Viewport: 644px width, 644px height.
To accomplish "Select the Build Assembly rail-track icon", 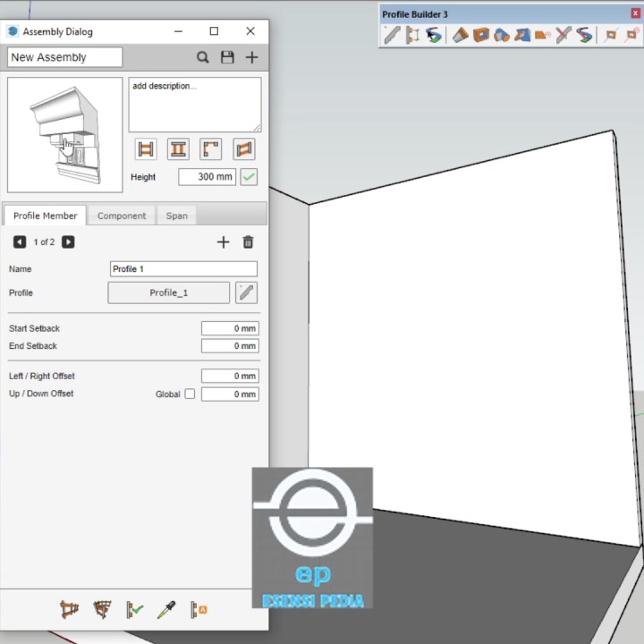I will tap(69, 609).
